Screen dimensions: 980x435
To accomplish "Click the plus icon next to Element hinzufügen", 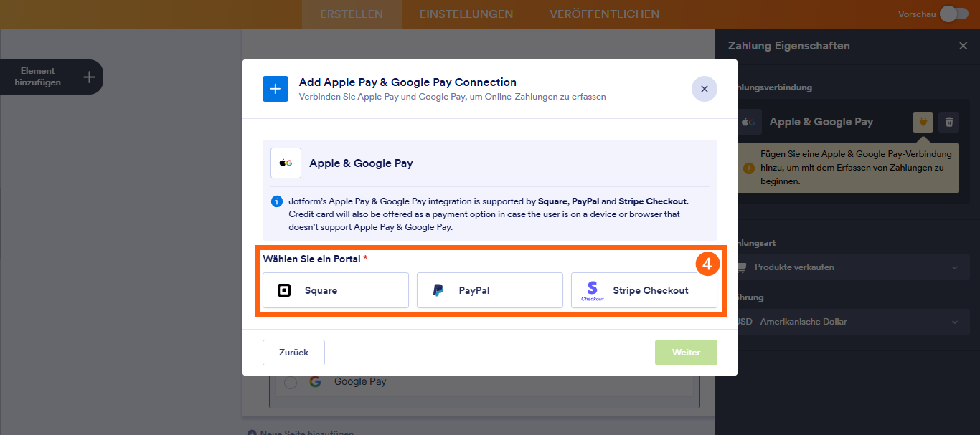I will (x=89, y=77).
